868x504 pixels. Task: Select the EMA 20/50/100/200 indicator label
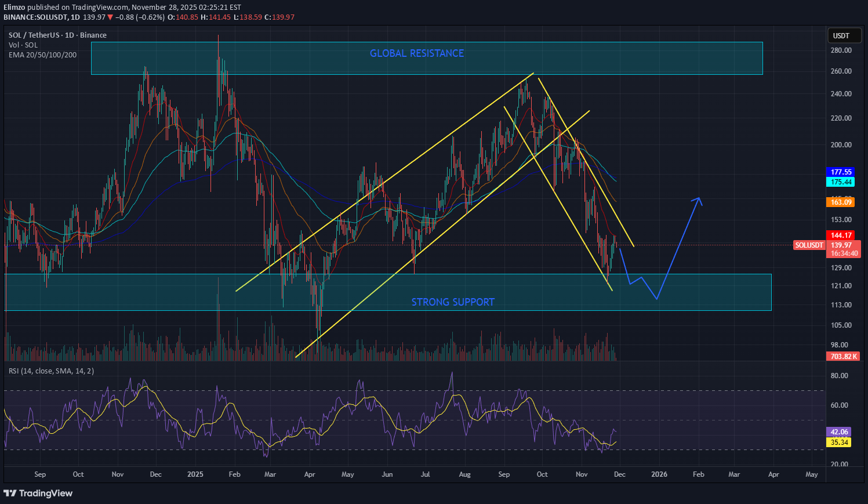(x=42, y=55)
